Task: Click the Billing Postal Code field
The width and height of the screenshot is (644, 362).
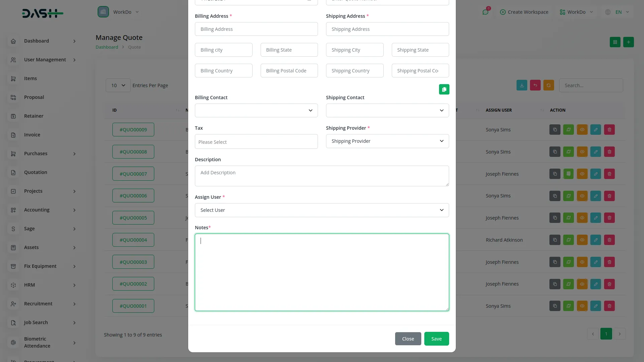Action: click(x=289, y=71)
